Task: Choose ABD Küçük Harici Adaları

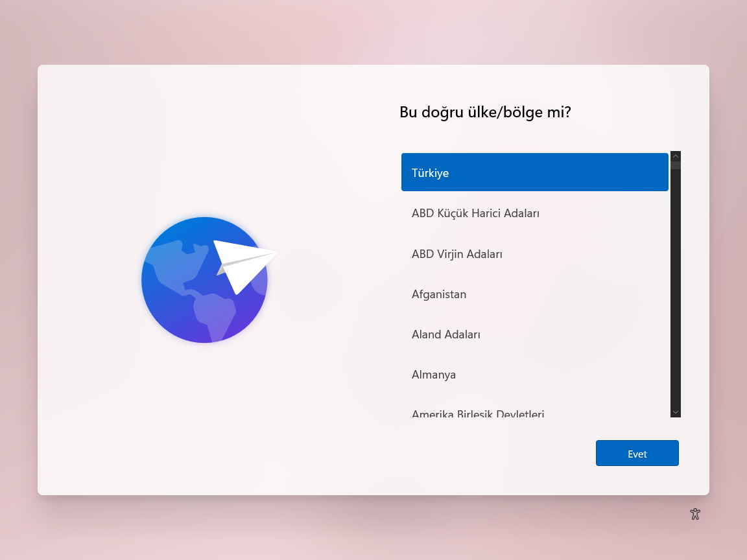Action: tap(534, 213)
